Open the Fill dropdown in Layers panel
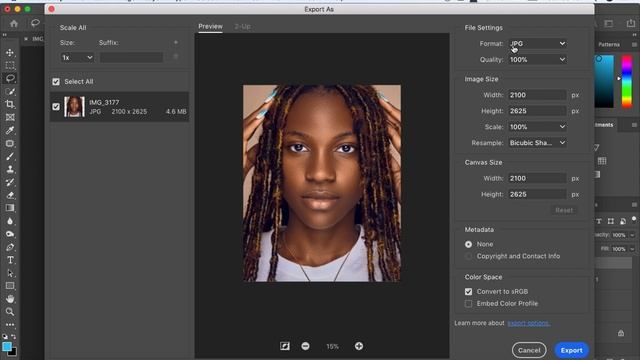This screenshot has height=360, width=640. click(632, 249)
